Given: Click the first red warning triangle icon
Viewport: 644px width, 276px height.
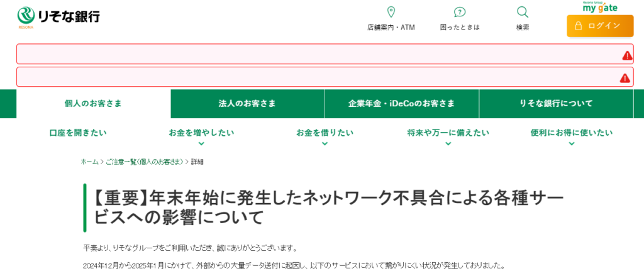Looking at the screenshot, I should (627, 55).
